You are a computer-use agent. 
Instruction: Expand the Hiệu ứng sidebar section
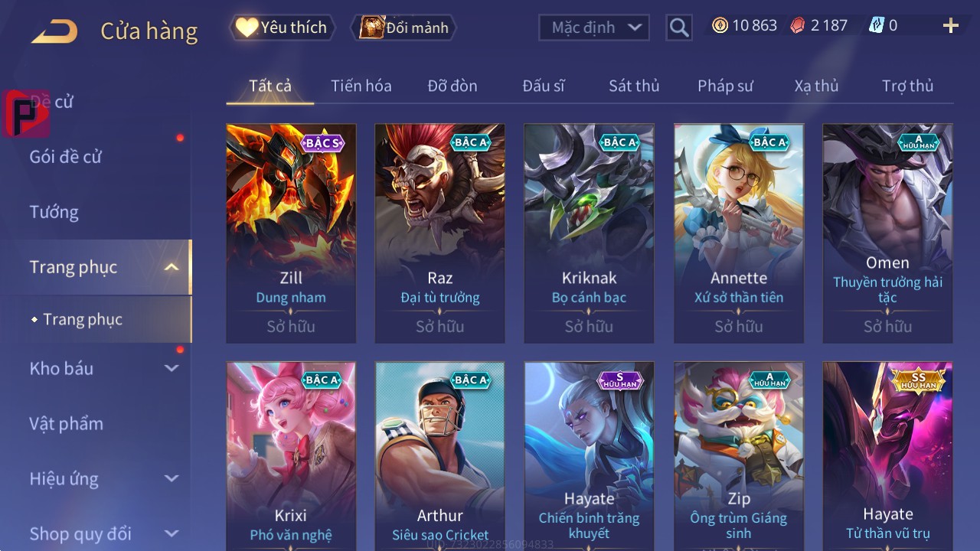pyautogui.click(x=171, y=478)
